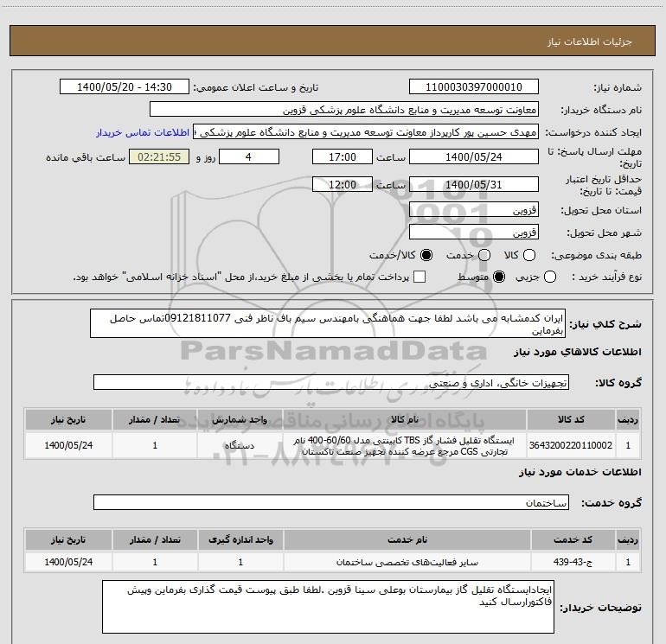The width and height of the screenshot is (666, 644).
Task: Click the واحد اندازه گیری column header
Action: coord(240,539)
